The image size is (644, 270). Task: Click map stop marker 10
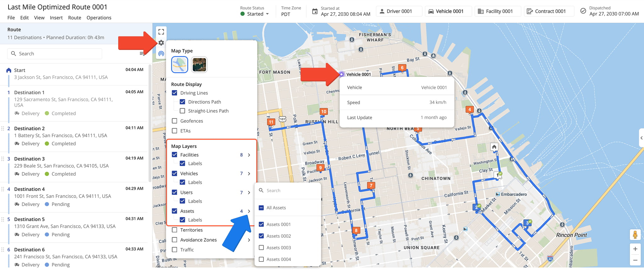324,111
